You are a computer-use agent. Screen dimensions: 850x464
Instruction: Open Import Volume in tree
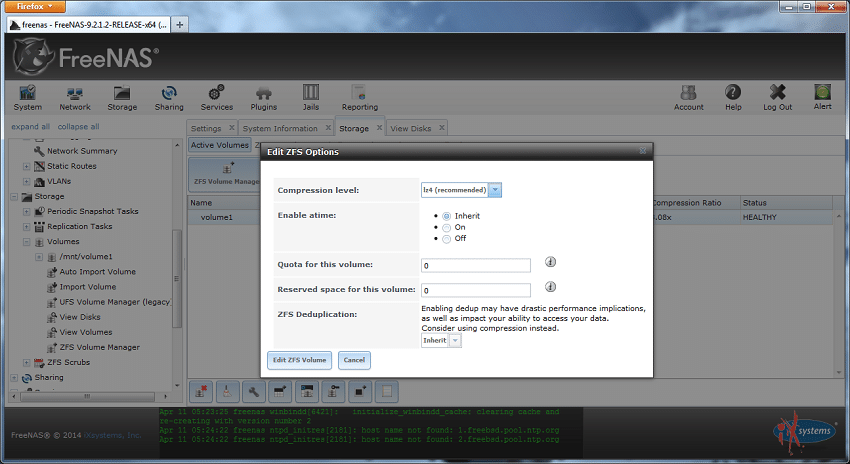coord(88,287)
